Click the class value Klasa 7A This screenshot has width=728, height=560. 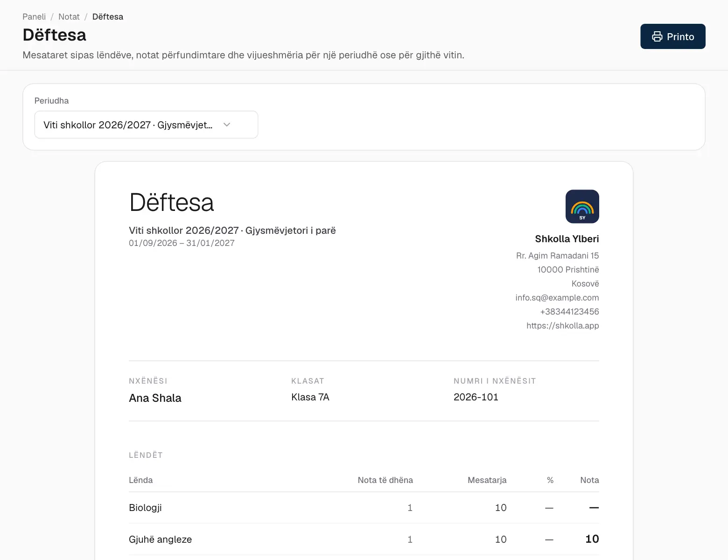[310, 397]
